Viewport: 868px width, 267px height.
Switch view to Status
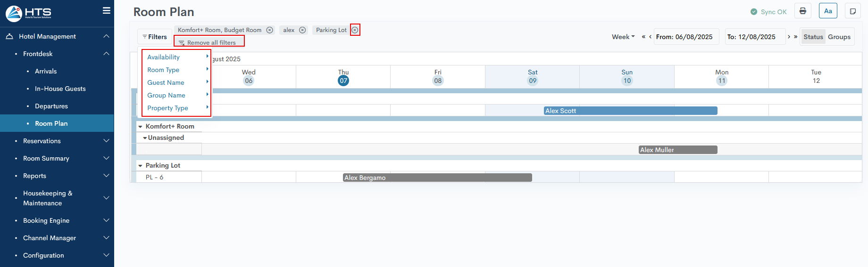813,37
